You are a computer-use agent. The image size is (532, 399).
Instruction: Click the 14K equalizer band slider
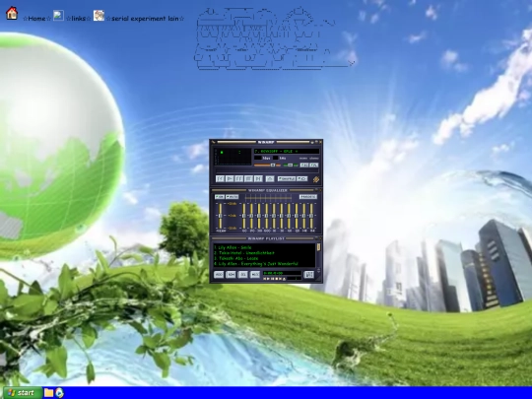pyautogui.click(x=304, y=216)
